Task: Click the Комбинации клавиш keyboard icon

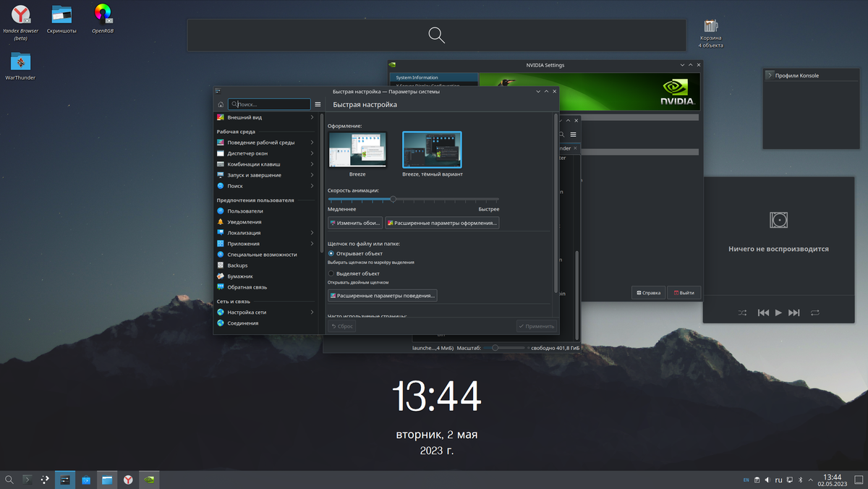Action: click(221, 164)
